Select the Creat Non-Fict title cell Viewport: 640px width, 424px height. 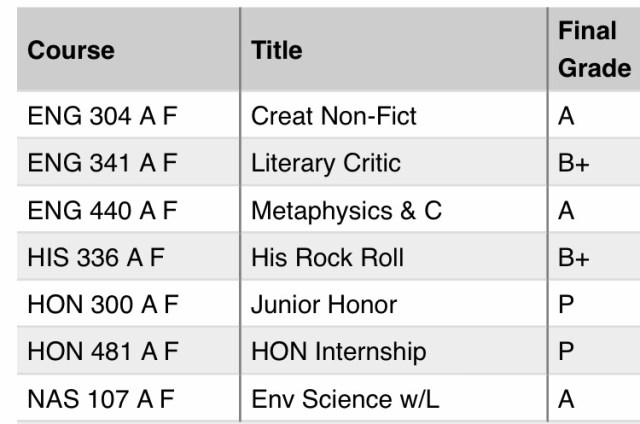click(334, 116)
